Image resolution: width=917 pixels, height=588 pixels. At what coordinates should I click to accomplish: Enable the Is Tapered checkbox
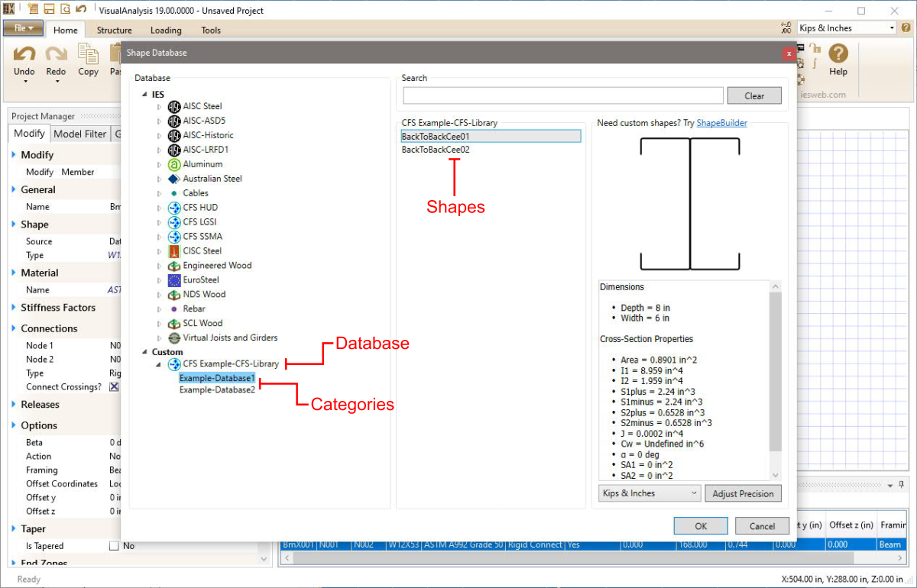pyautogui.click(x=114, y=546)
